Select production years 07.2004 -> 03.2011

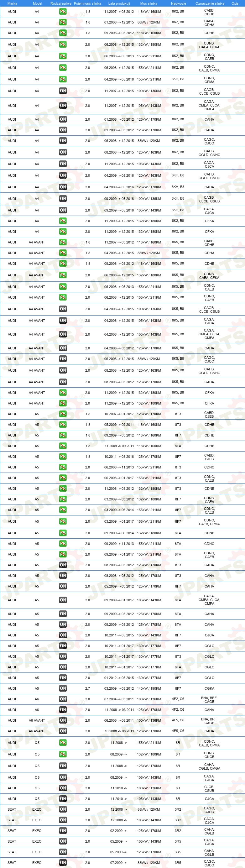[119, 699]
